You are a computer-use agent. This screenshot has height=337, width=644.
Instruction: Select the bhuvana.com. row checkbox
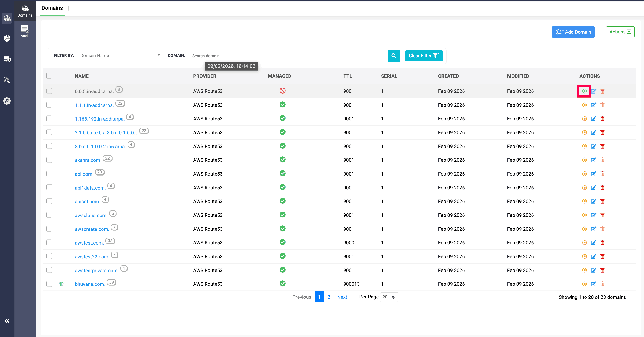click(x=49, y=284)
